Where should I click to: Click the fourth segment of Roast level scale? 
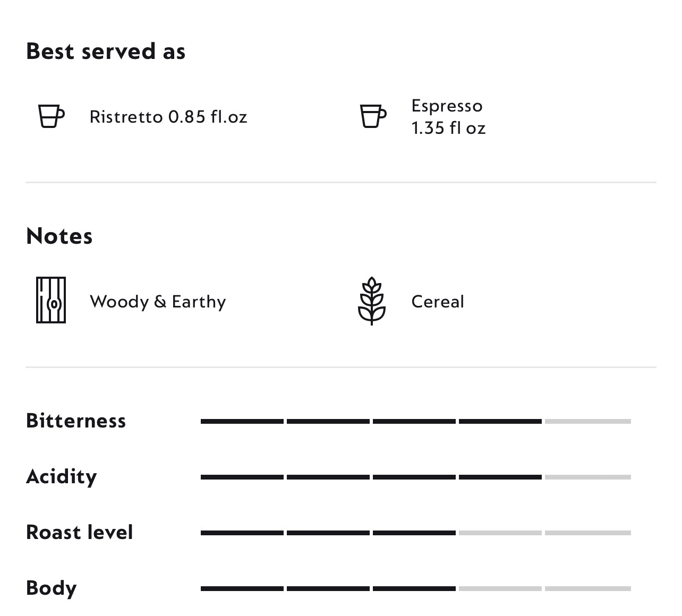tap(500, 533)
